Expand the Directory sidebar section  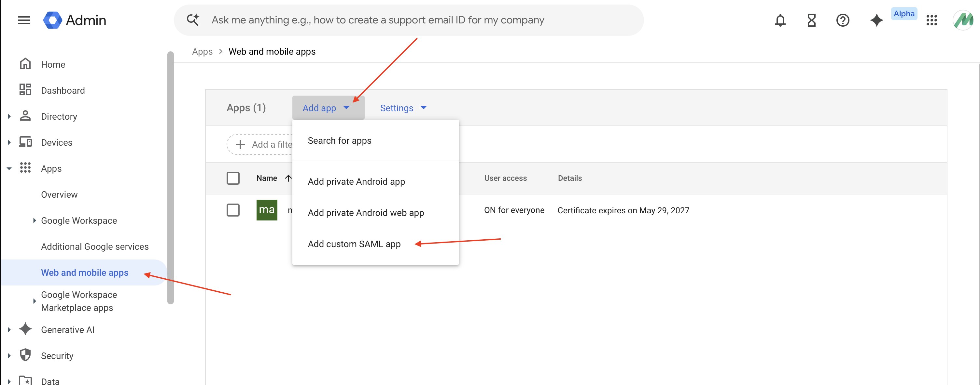[9, 117]
